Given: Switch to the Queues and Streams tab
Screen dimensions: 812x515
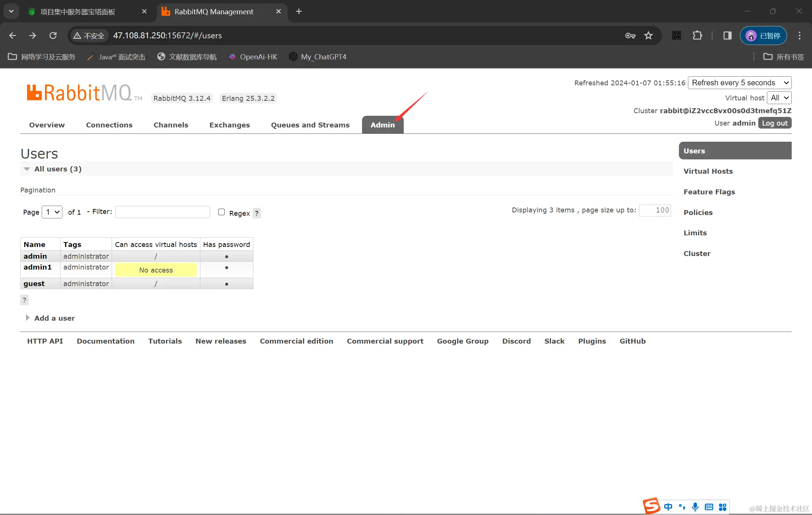Looking at the screenshot, I should [310, 125].
